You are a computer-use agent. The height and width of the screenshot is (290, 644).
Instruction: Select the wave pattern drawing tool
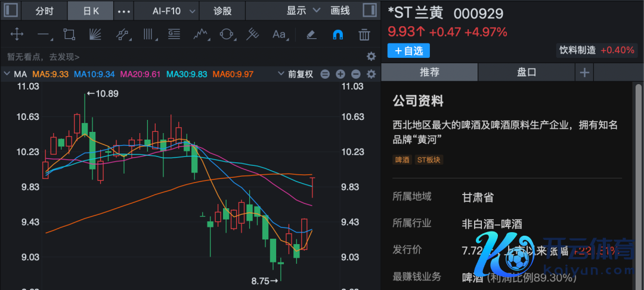pos(200,35)
